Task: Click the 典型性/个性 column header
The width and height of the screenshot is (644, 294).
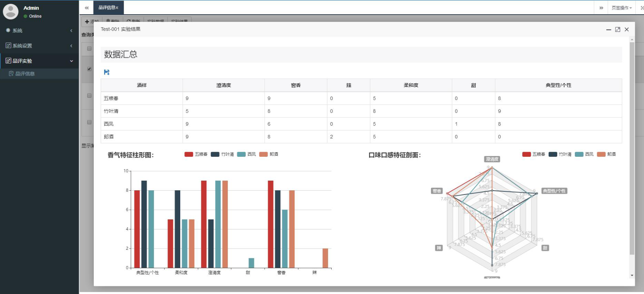Action: [559, 85]
